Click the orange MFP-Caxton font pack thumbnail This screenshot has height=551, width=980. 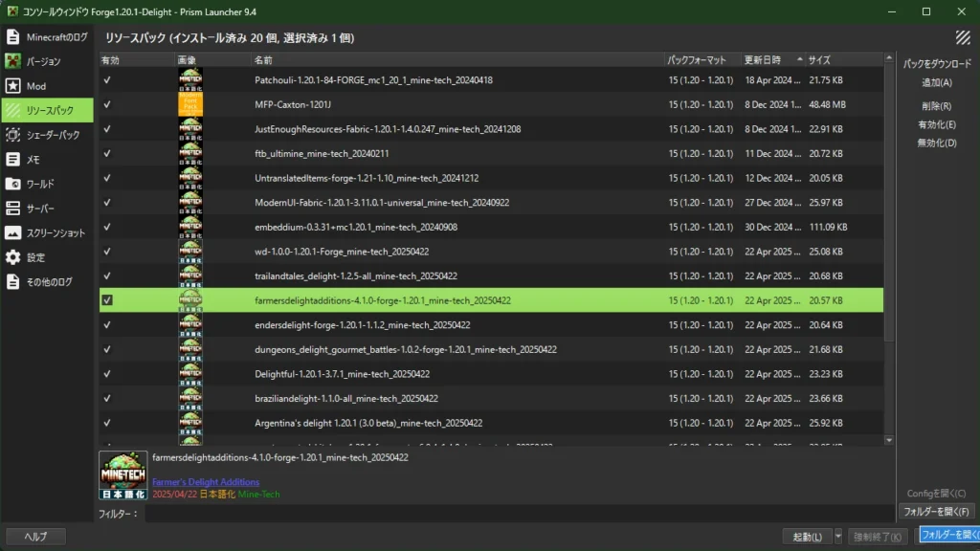point(190,104)
